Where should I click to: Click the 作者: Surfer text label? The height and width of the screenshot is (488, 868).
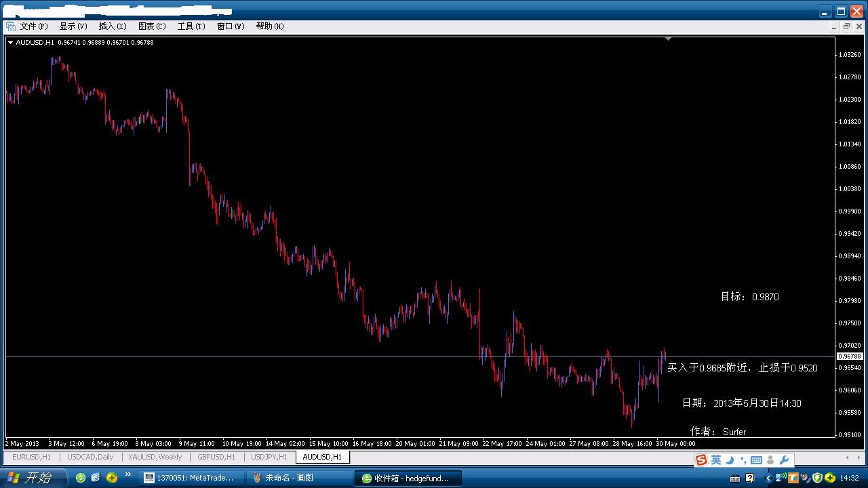(718, 432)
